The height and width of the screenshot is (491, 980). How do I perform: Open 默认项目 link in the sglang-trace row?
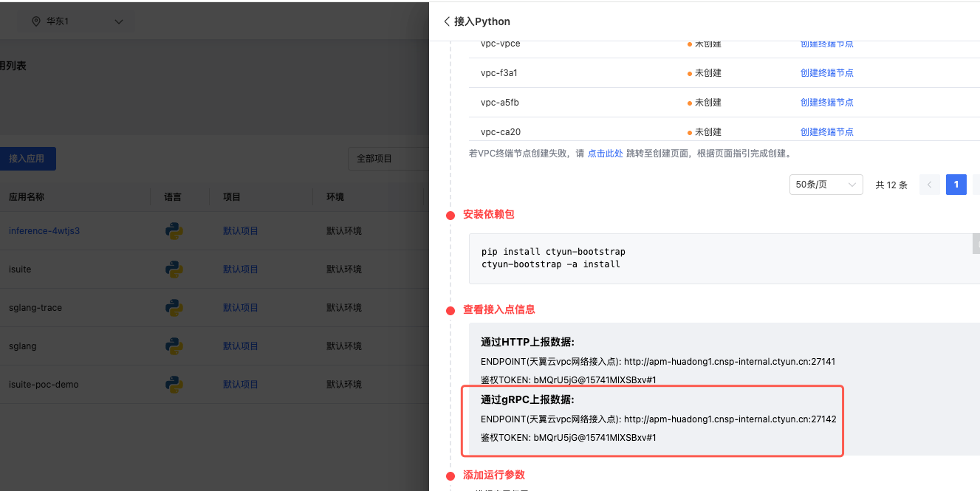(x=241, y=308)
